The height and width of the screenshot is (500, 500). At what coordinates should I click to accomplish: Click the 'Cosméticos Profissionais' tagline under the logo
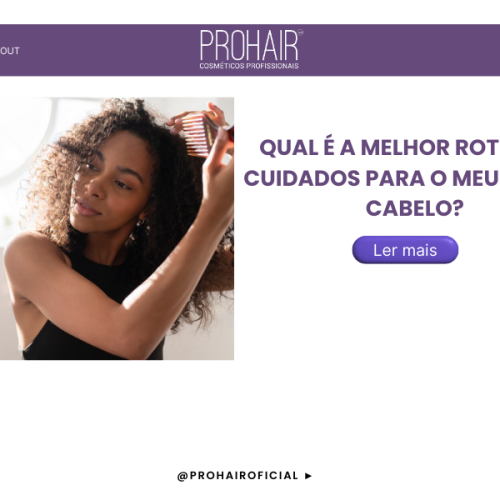(x=249, y=66)
